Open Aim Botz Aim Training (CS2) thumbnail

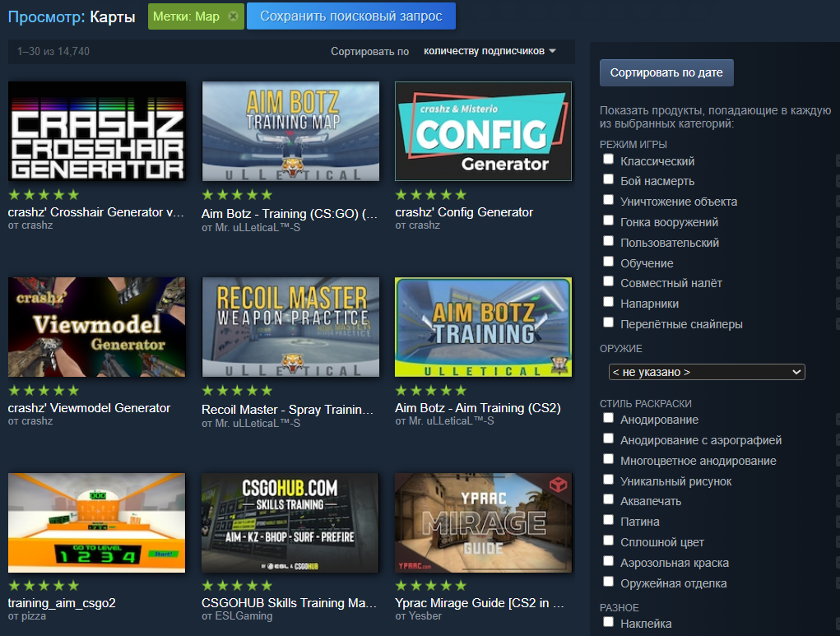click(483, 327)
